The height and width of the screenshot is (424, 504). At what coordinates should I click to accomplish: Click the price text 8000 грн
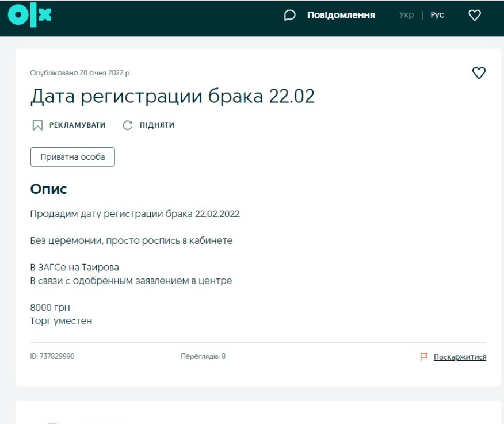point(50,308)
